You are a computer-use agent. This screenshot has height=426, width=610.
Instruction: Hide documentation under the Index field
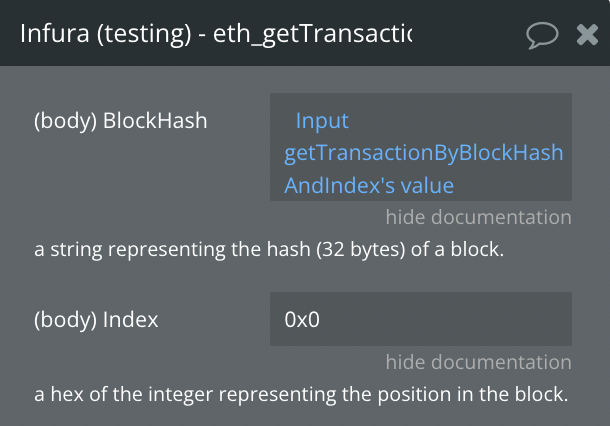(x=478, y=362)
